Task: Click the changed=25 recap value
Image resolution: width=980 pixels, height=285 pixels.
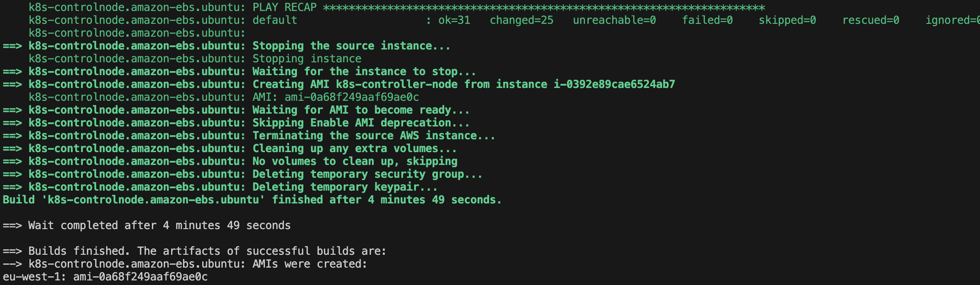Action: 521,20
